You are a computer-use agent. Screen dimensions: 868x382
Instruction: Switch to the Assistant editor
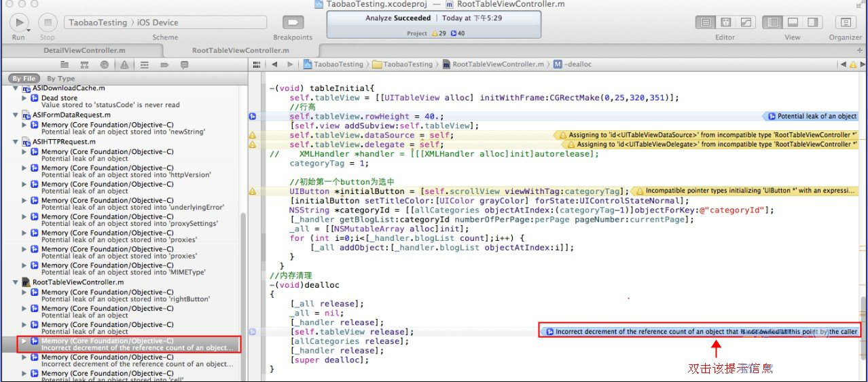click(x=726, y=22)
